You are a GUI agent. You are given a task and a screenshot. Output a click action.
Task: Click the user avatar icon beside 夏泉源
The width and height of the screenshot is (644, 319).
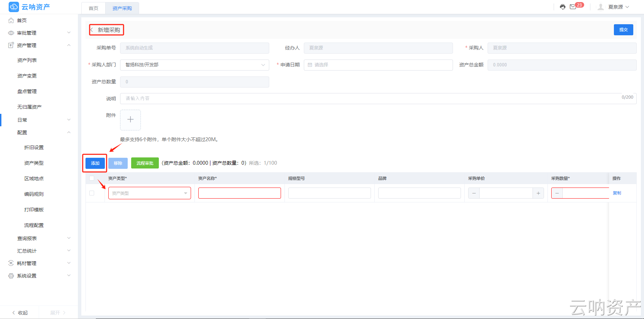pyautogui.click(x=601, y=7)
